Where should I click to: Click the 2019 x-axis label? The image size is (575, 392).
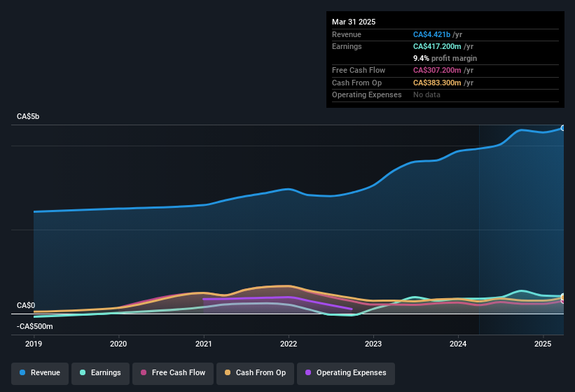click(x=34, y=344)
